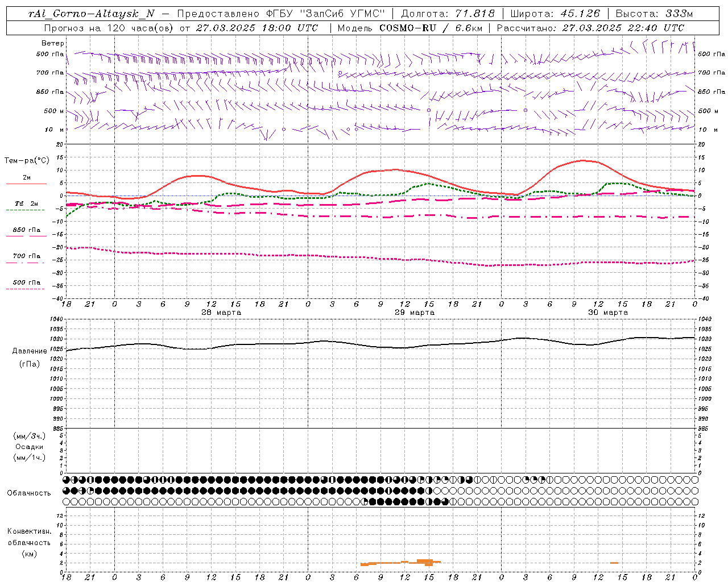Click the 500 гПа temperature legend label
Viewport: 728px width, 582px height.
(27, 282)
